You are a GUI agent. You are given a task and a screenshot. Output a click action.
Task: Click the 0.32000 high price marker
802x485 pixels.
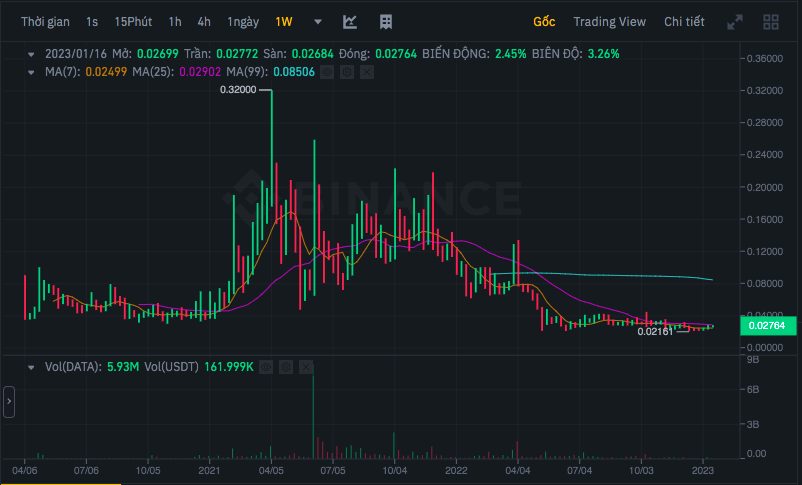click(238, 90)
